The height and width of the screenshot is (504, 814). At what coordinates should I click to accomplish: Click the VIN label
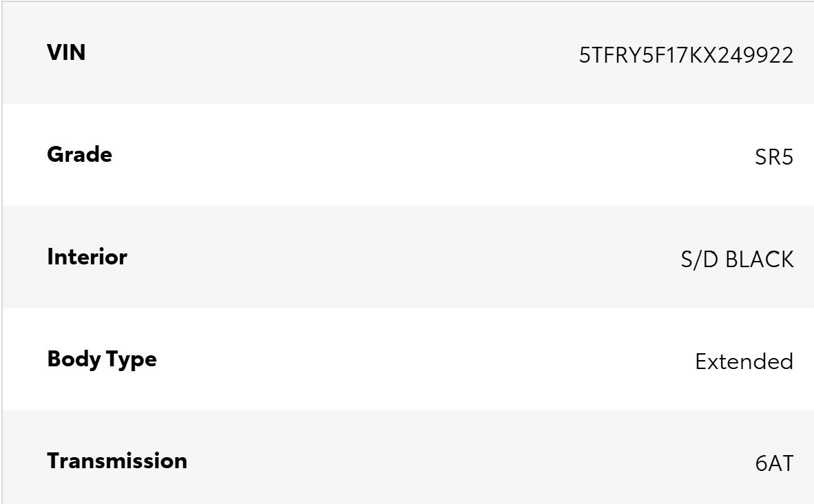click(66, 52)
